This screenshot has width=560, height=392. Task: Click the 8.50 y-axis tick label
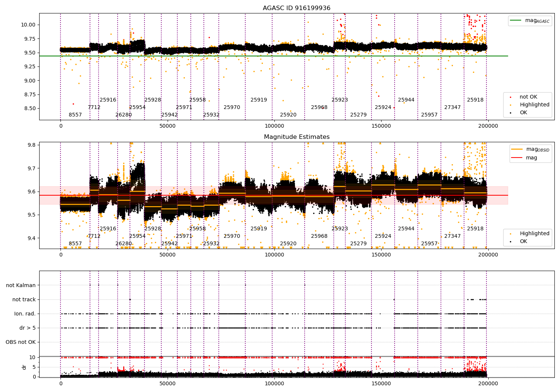click(29, 109)
